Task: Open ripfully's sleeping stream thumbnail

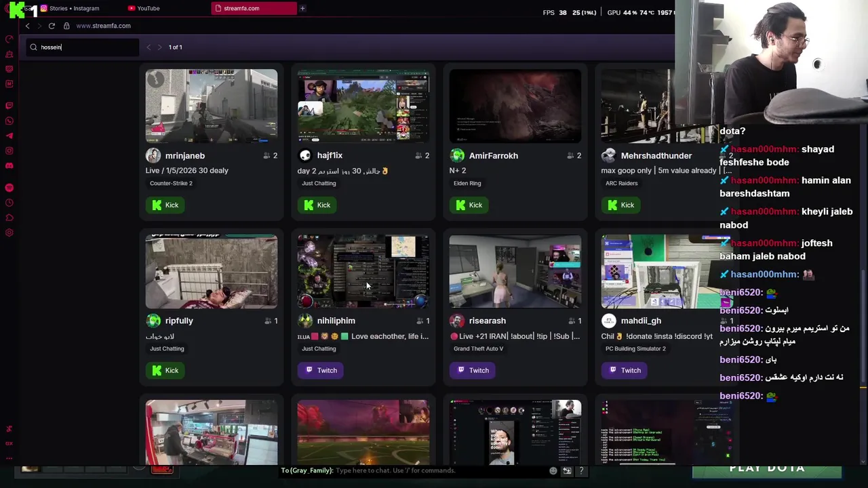Action: (x=212, y=271)
